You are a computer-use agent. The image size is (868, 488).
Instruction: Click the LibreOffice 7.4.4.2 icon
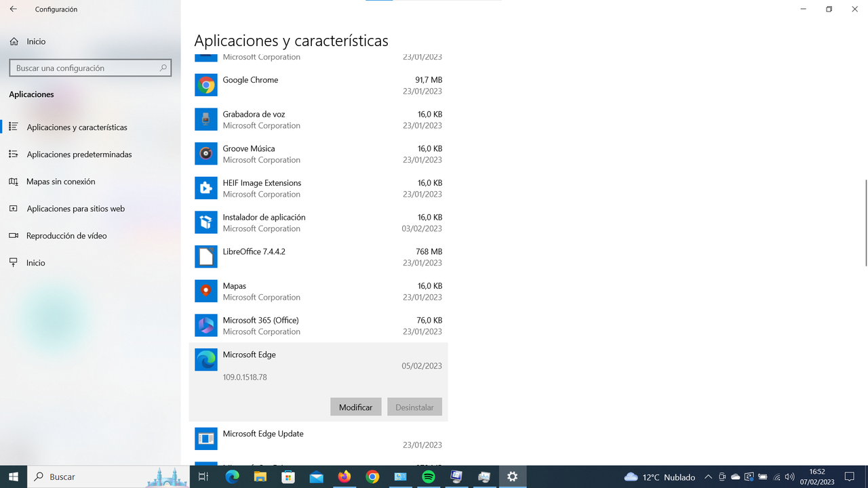206,257
